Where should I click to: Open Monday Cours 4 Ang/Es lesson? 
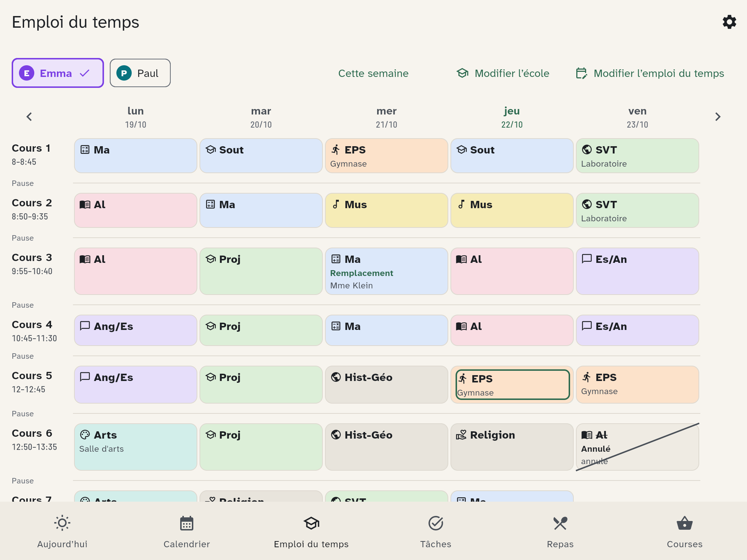click(x=136, y=330)
